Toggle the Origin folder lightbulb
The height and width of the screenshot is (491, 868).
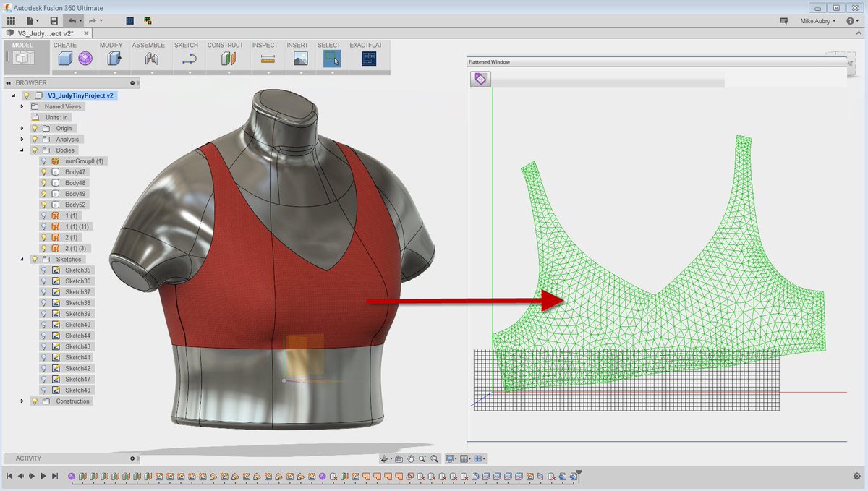pos(34,129)
